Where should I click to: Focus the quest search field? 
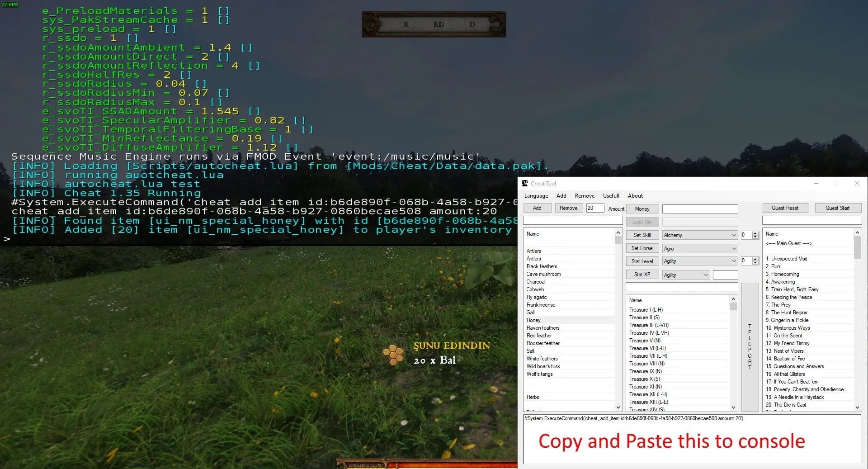click(812, 220)
